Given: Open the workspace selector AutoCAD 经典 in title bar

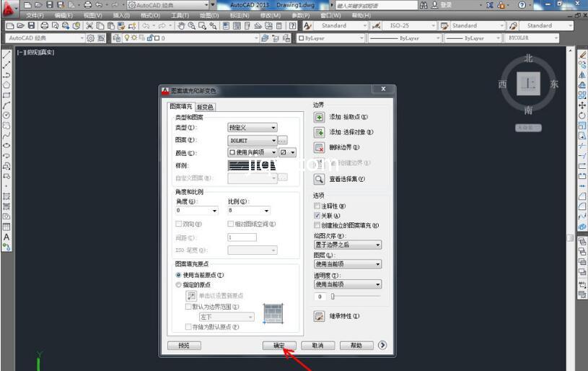Looking at the screenshot, I should point(168,5).
